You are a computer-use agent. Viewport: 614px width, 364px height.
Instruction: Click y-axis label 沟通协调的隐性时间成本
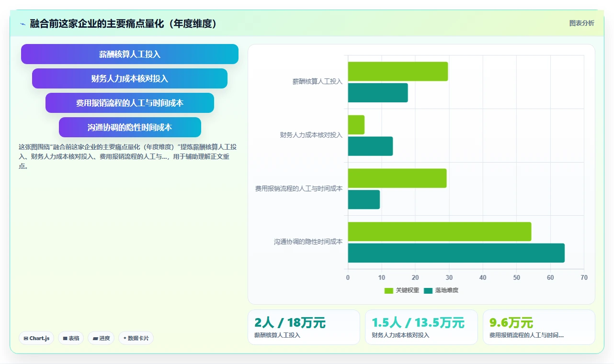pos(308,242)
